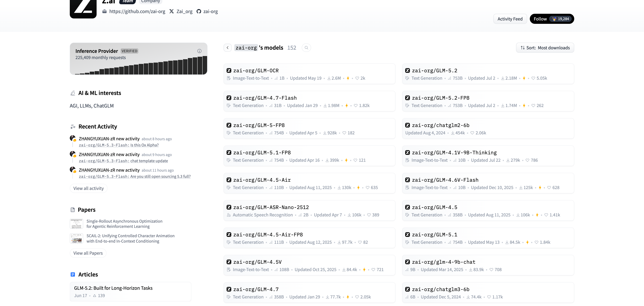Click the tensor size icon on glm-4-9b-chat card

point(407,270)
